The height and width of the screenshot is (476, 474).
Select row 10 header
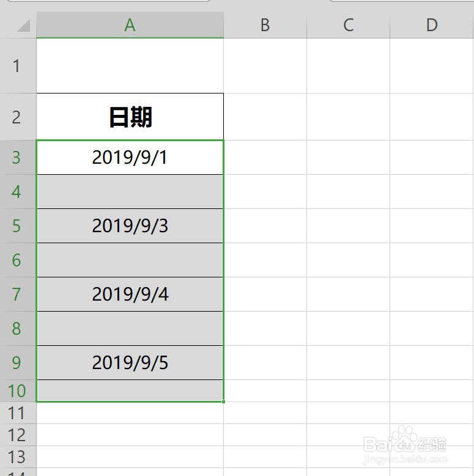pyautogui.click(x=18, y=390)
